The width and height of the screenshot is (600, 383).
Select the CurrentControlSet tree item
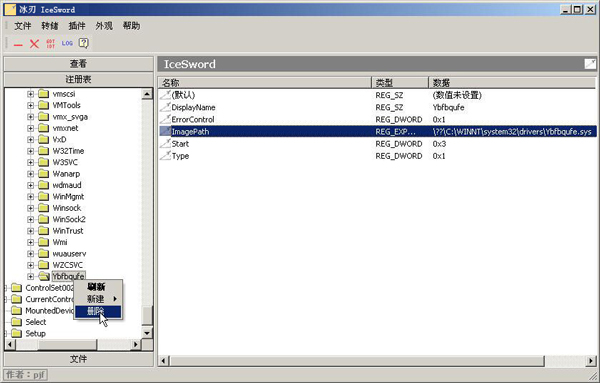click(49, 299)
